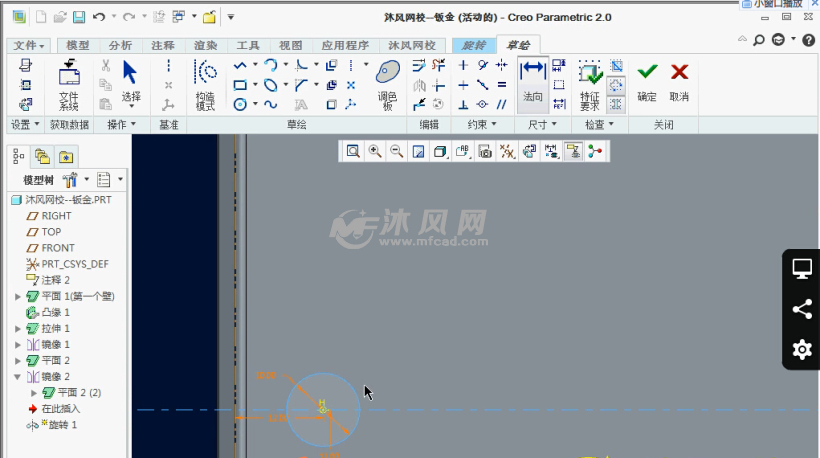Apply the parallel constraint
This screenshot has height=458, width=820.
tap(502, 104)
